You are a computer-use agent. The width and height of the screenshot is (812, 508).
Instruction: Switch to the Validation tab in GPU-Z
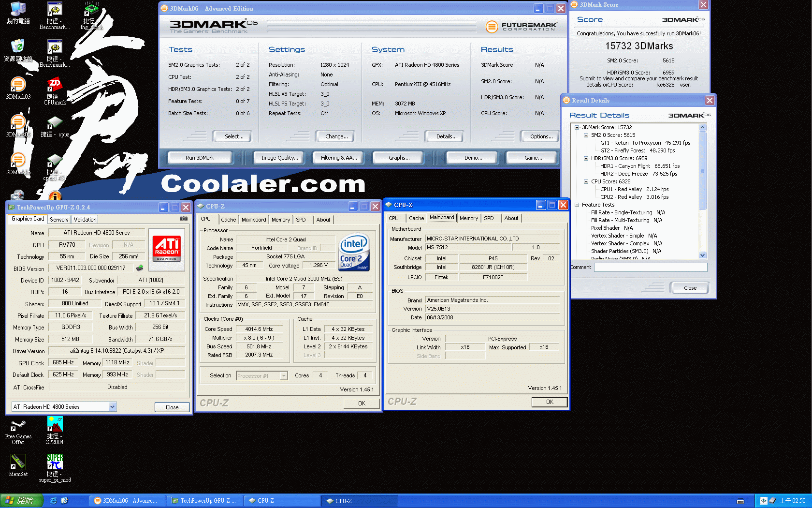[85, 220]
